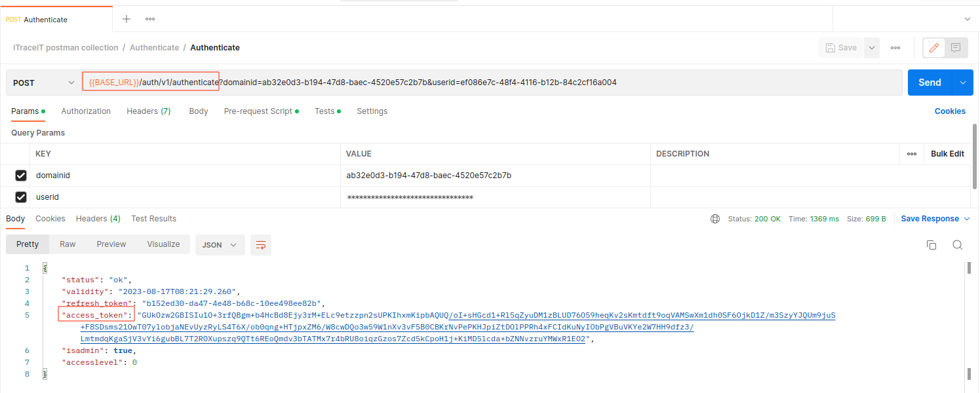Open the Test Results tab
The width and height of the screenshot is (980, 393).
pyautogui.click(x=153, y=219)
